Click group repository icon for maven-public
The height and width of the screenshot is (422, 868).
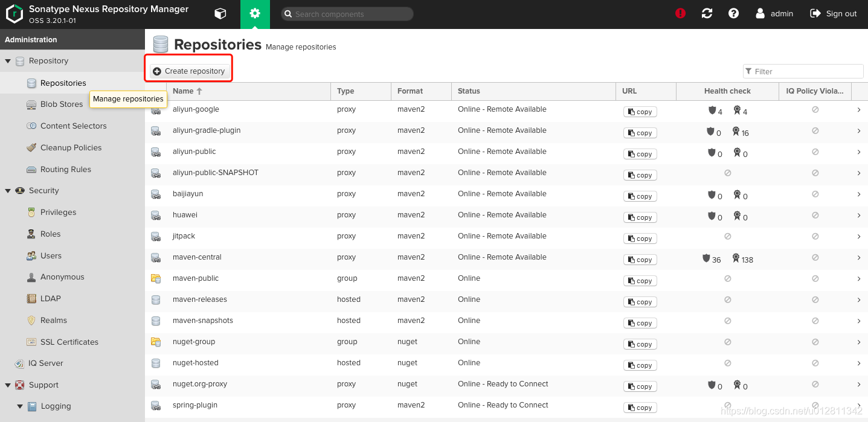156,279
